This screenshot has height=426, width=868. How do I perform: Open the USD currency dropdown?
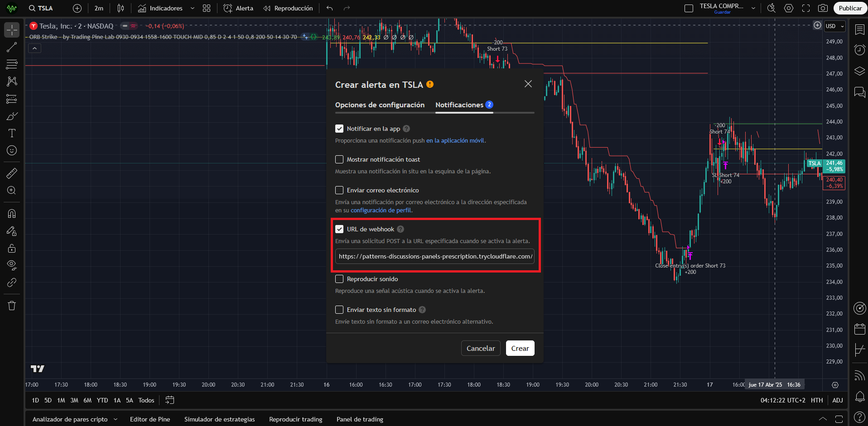(x=834, y=26)
